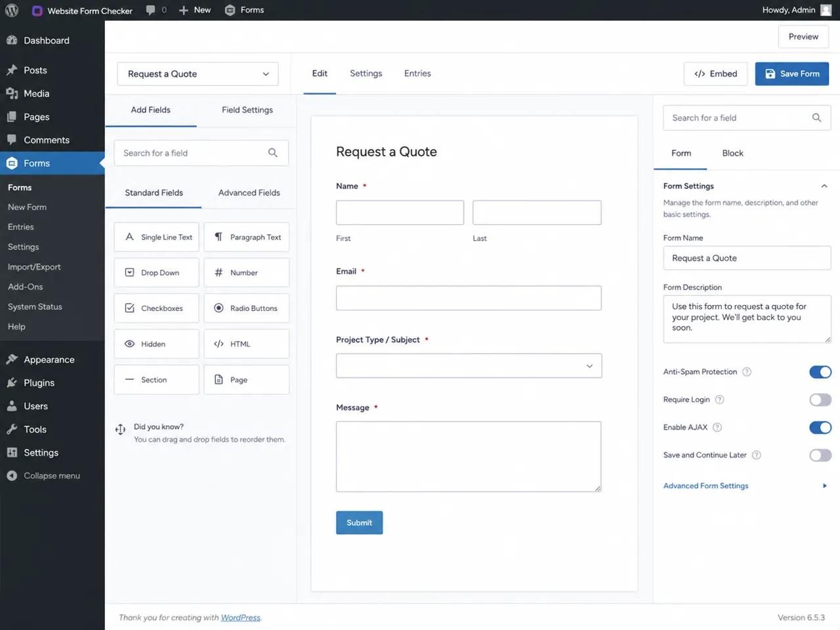Add a Hidden field
The height and width of the screenshot is (630, 840).
(156, 344)
